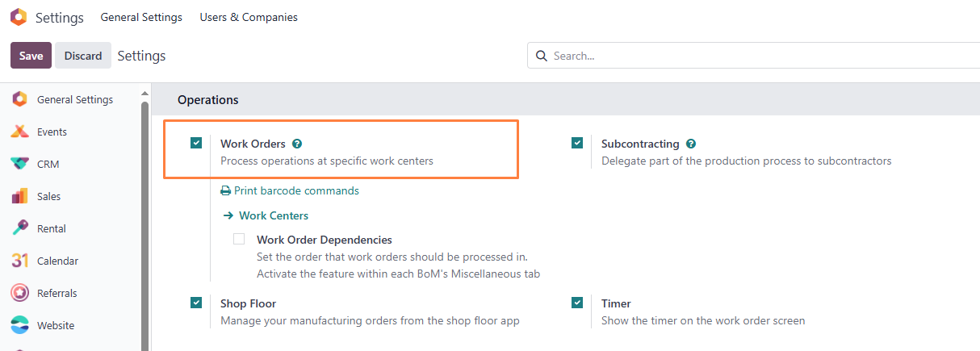Select Referrals in the sidebar
The image size is (980, 351).
coord(57,293)
